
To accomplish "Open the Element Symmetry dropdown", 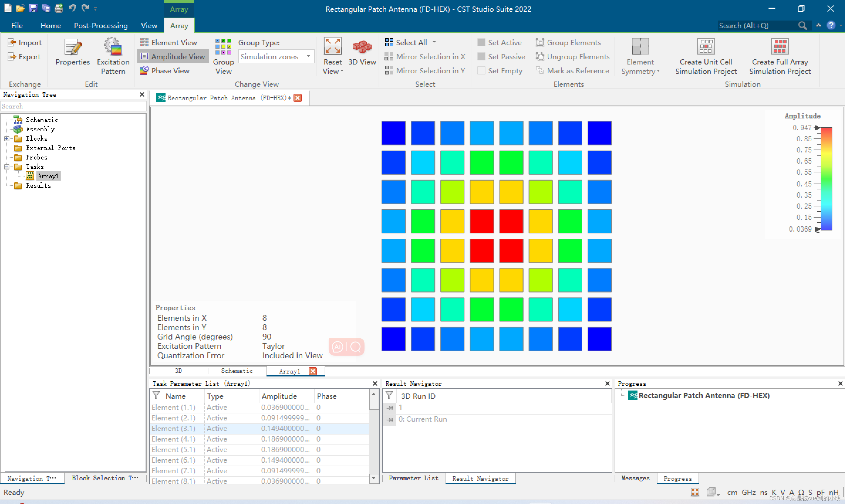I will (x=640, y=67).
